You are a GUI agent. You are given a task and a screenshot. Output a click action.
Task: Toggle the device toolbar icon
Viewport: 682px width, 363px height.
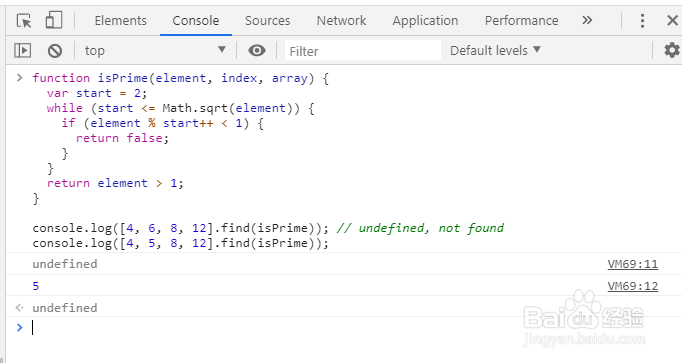point(54,20)
